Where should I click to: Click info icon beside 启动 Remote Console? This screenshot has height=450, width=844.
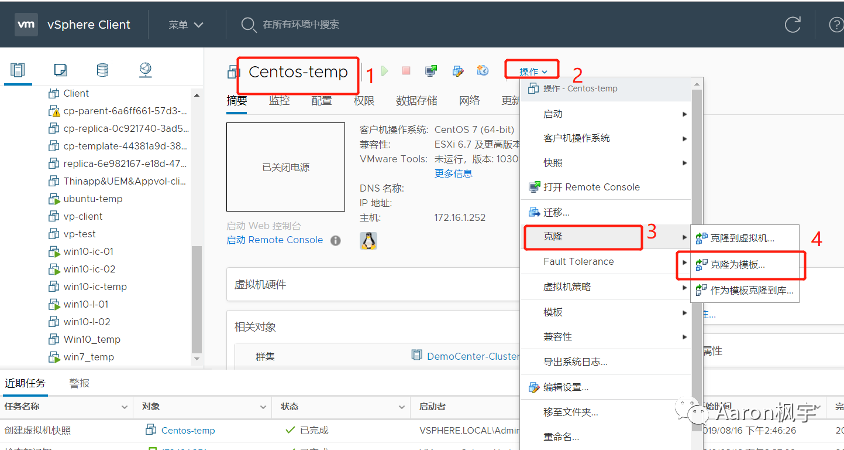tap(335, 241)
